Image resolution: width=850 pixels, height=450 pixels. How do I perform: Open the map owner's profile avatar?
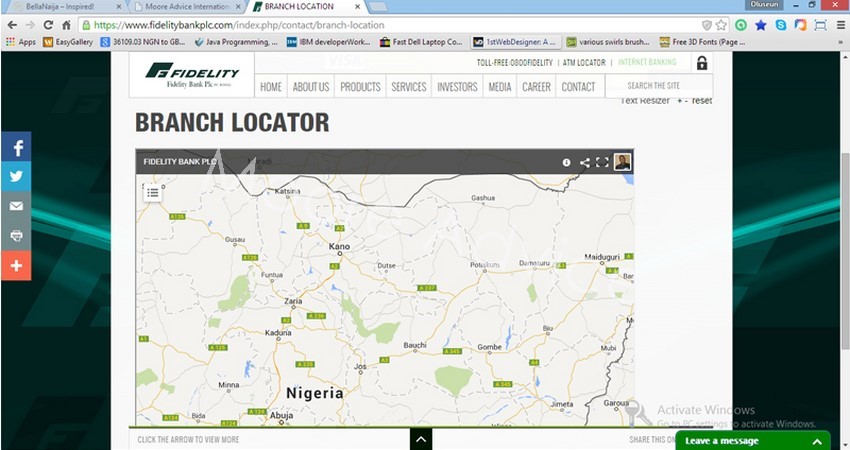(622, 162)
